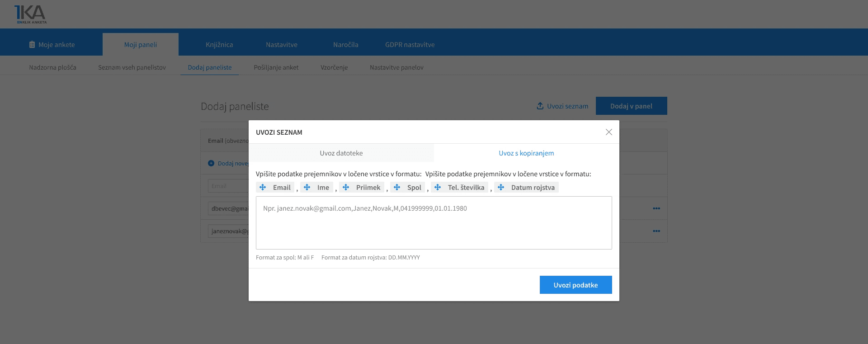The image size is (868, 344).
Task: Close the Uvozi seznam dialog
Action: coord(609,132)
